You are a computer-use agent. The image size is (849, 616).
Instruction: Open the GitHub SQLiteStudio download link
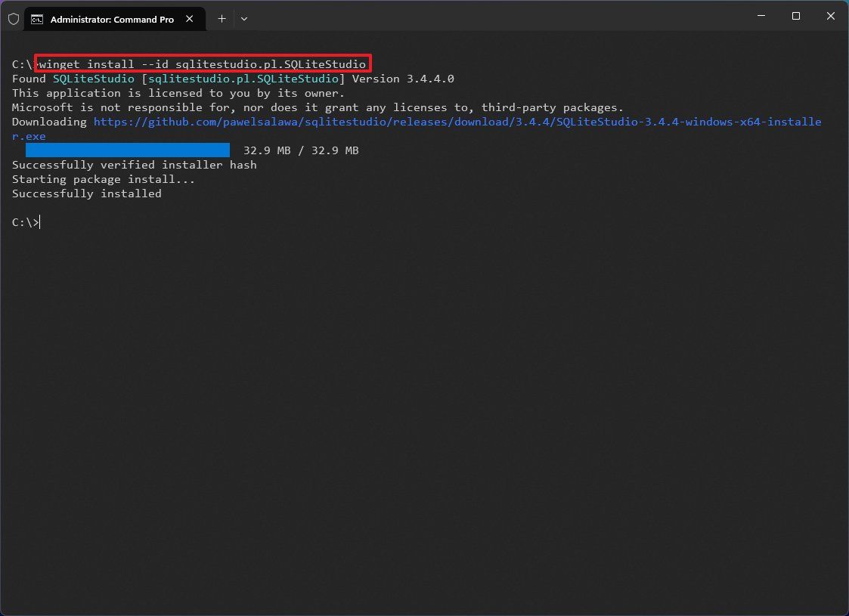pyautogui.click(x=457, y=122)
